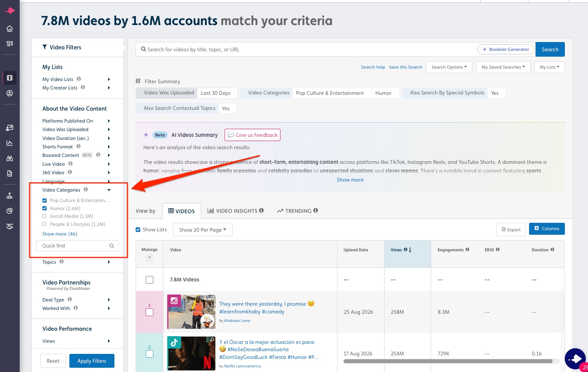Click the handshake icon in sidebar
The image size is (588, 372).
click(x=10, y=226)
